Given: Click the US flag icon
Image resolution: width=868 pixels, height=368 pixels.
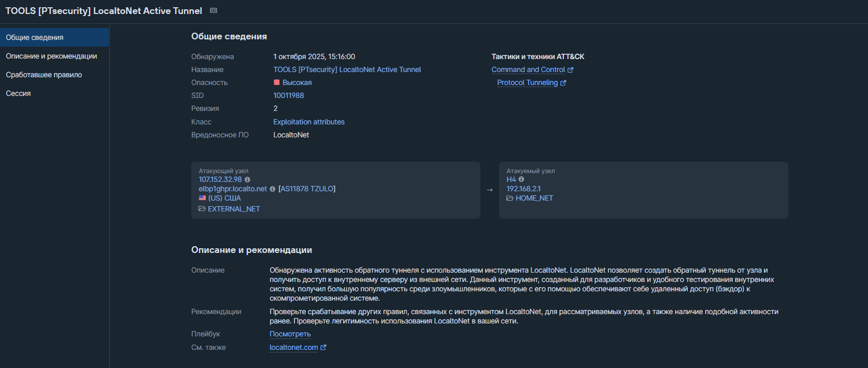Looking at the screenshot, I should 202,198.
